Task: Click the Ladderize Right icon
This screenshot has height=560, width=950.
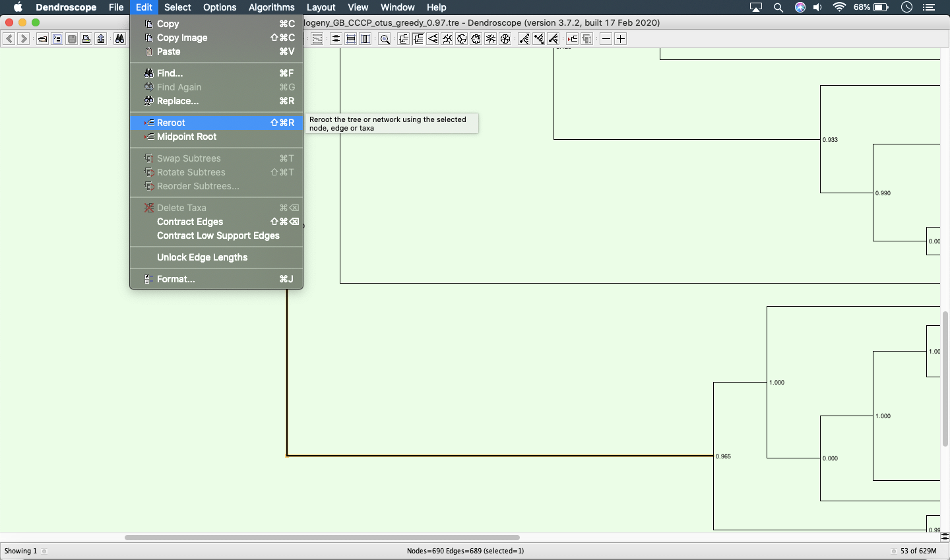Action: (x=539, y=39)
